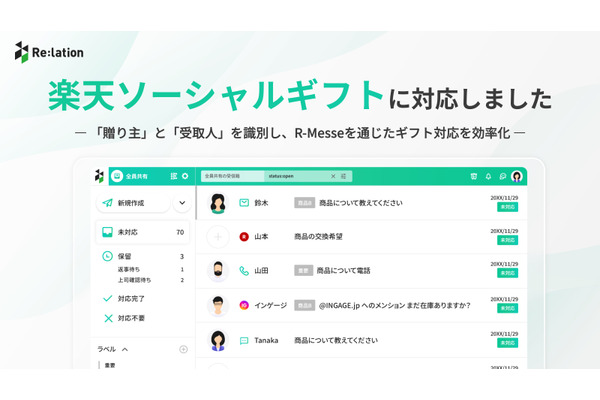Select the 未対応 folder with 70 items
Screen dimensions: 600x400
click(142, 232)
